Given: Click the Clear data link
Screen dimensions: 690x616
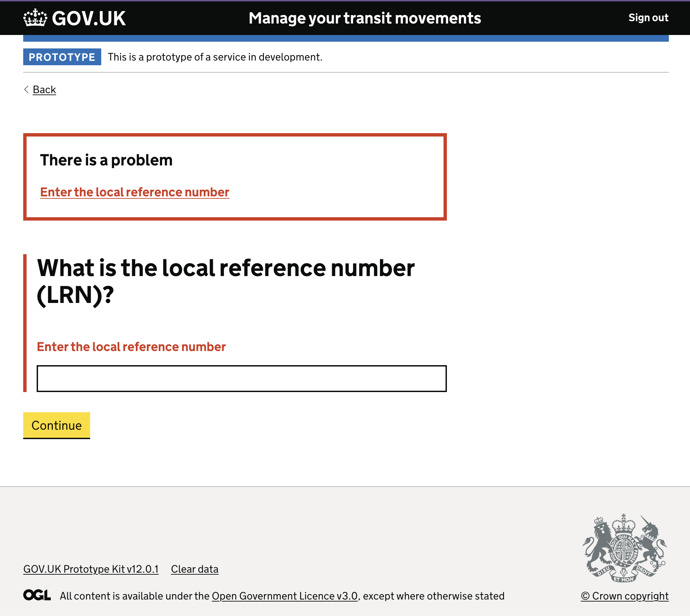Looking at the screenshot, I should (x=195, y=569).
